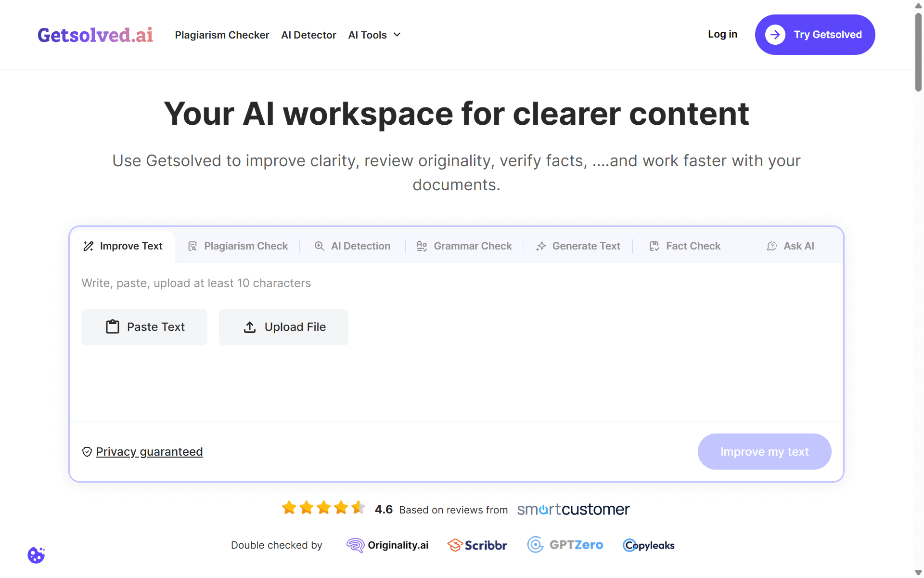Click the main headline text
Viewport: 924px width, 578px height.
pyautogui.click(x=456, y=114)
